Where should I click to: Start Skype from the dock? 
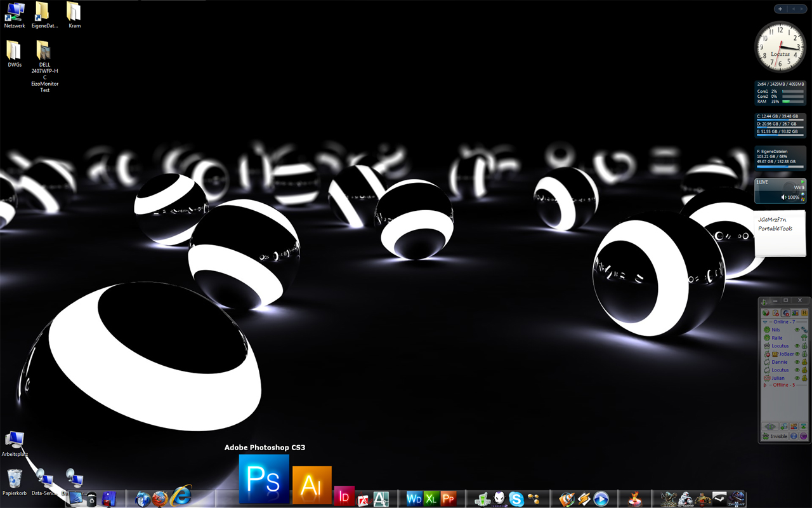(516, 499)
